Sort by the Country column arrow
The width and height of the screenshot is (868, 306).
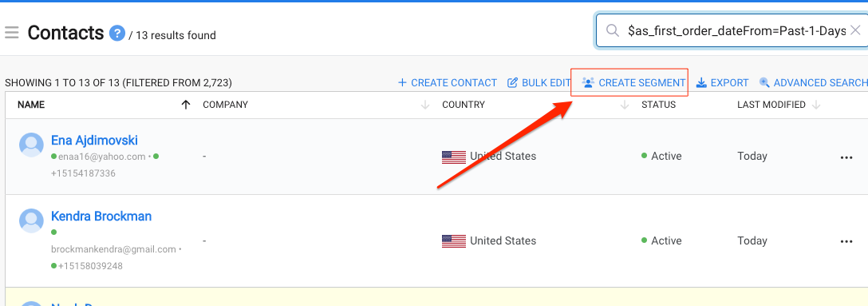(625, 105)
